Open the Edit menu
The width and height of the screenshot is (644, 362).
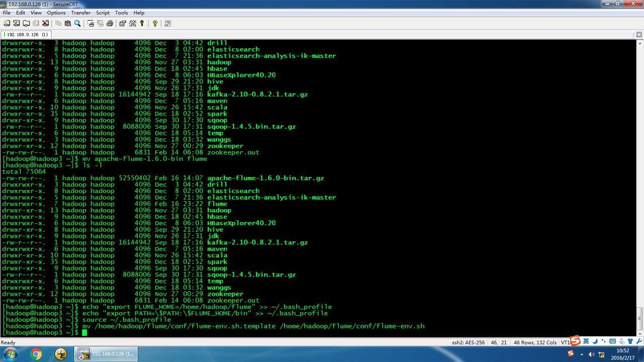[x=21, y=13]
